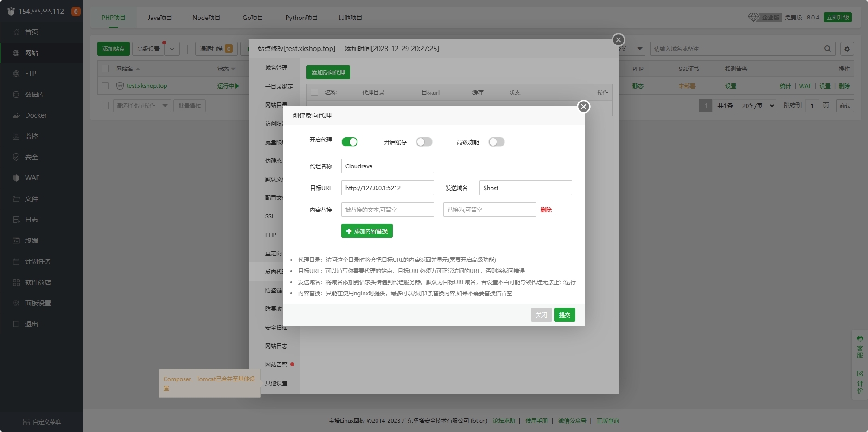This screenshot has height=432, width=868.
Task: Open 评价 feedback widget
Action: (x=860, y=382)
